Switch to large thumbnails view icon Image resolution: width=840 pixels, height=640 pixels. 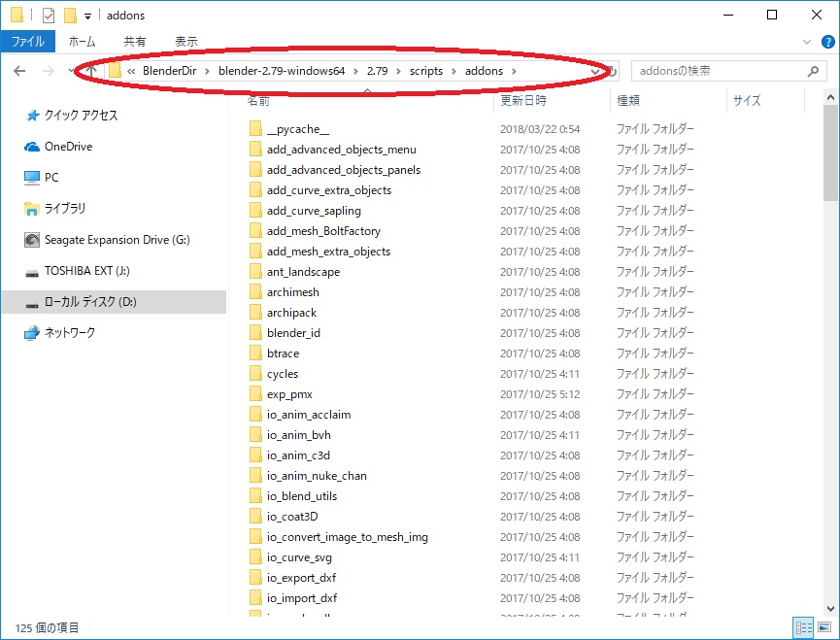[x=824, y=627]
